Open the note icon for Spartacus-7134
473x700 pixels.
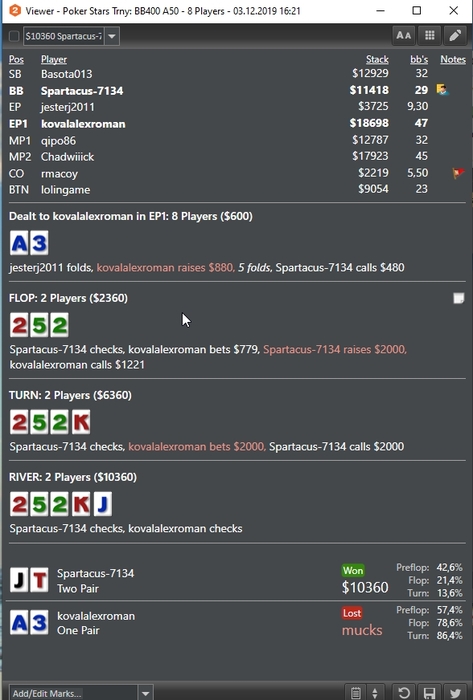tap(442, 90)
